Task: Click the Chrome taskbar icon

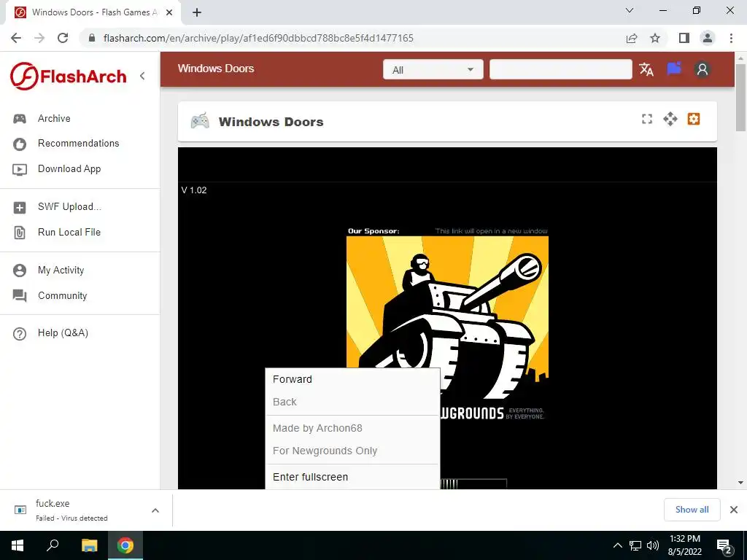Action: coord(125,545)
